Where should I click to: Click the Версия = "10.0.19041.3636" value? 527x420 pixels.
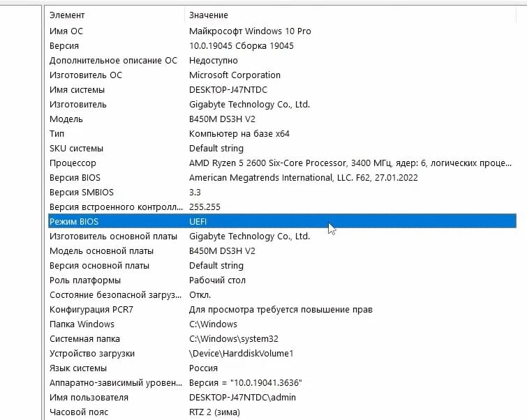click(246, 383)
